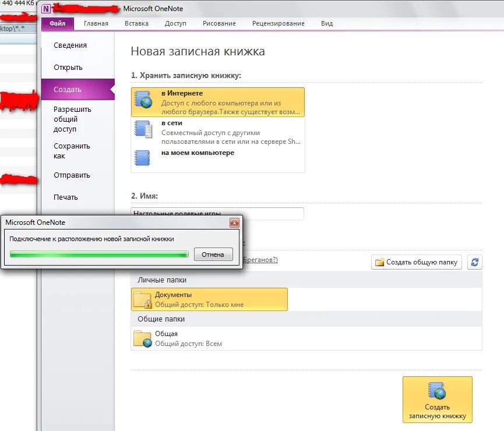This screenshot has width=504, height=431.
Task: Select the local computer notebook icon
Action: point(142,158)
